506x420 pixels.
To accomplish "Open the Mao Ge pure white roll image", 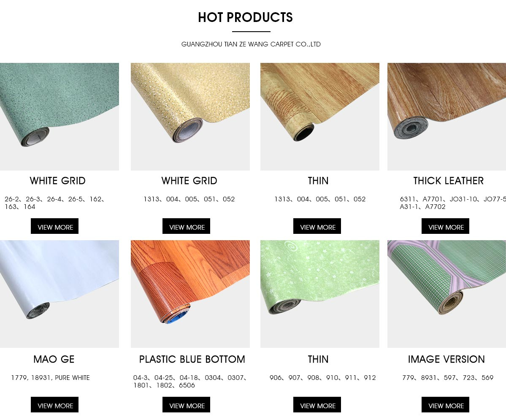I will (60, 294).
